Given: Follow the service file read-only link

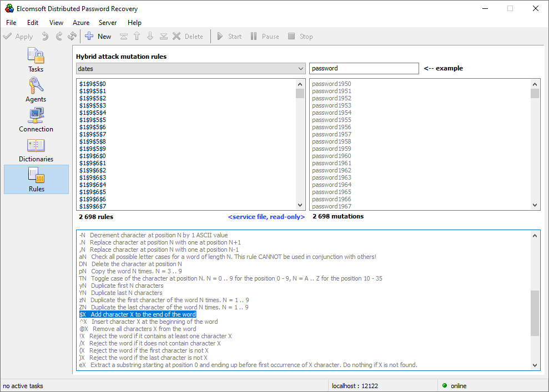Looking at the screenshot, I should 266,217.
